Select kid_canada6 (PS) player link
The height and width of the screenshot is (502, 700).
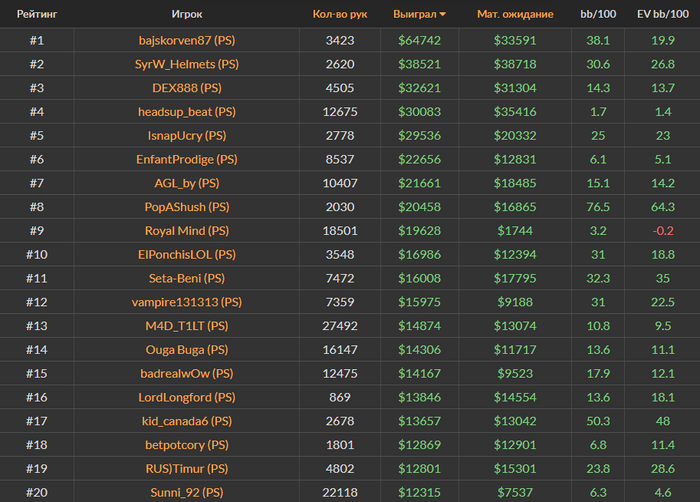pos(187,421)
